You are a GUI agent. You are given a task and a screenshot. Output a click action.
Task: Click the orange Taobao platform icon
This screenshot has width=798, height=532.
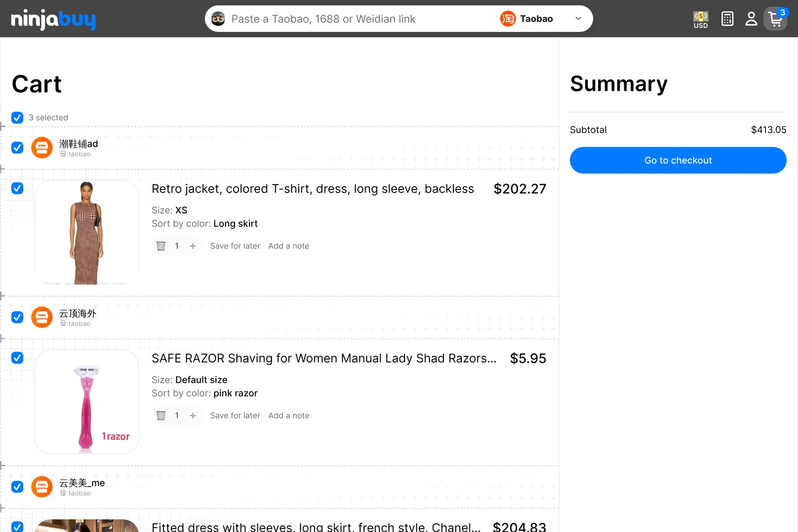click(508, 19)
